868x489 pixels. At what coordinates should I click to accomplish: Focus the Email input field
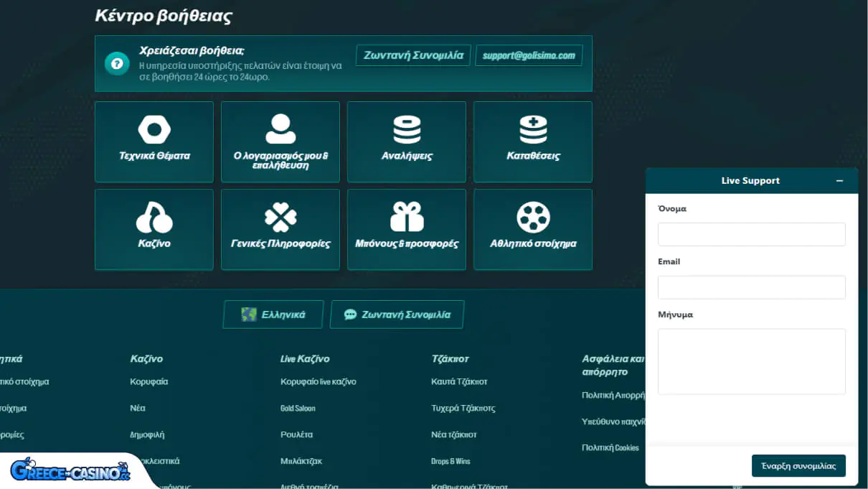751,287
